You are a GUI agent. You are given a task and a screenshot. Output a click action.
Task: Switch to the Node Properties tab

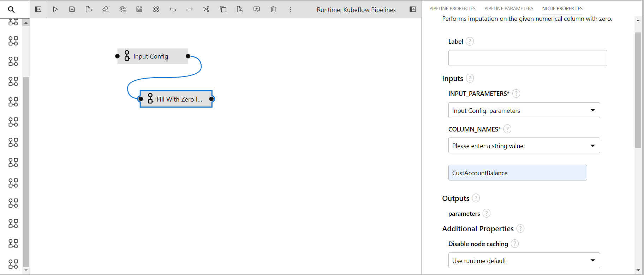tap(562, 8)
